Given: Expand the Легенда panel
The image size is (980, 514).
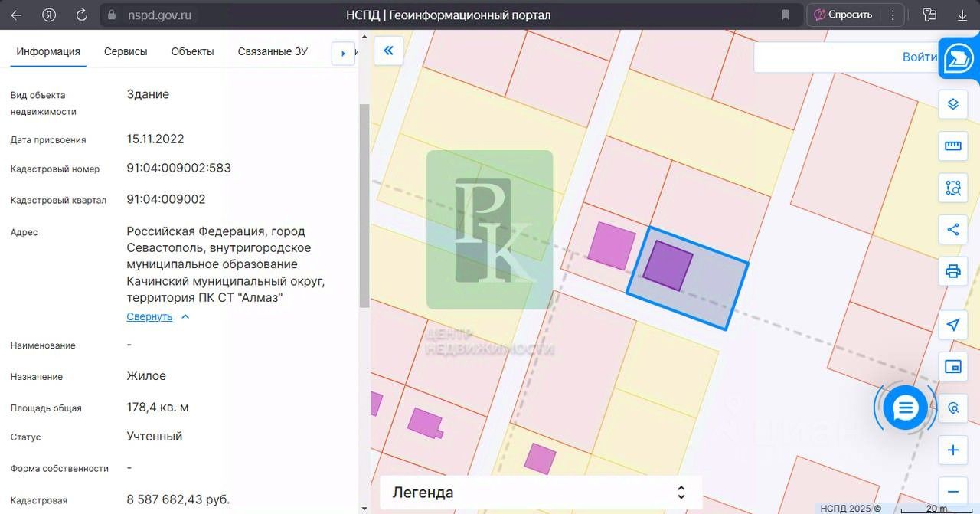Looking at the screenshot, I should point(541,493).
